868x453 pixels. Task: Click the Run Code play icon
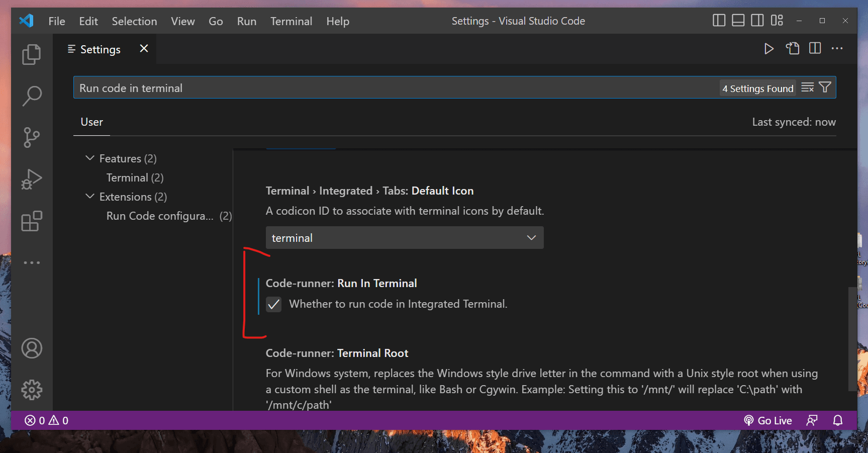769,48
